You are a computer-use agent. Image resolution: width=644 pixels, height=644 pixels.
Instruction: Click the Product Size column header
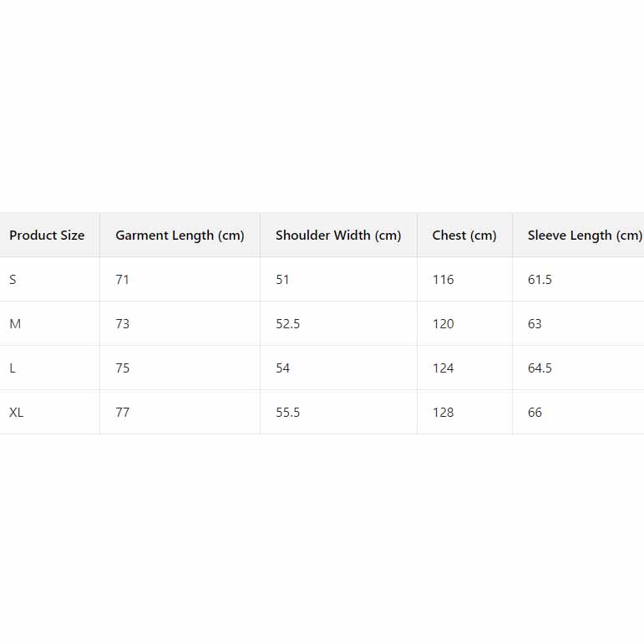[47, 236]
